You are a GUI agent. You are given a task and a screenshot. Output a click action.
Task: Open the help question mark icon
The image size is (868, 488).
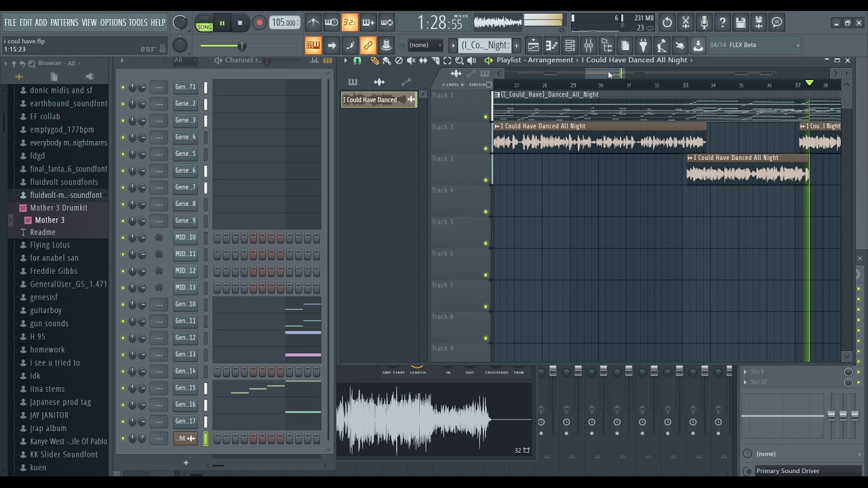722,22
